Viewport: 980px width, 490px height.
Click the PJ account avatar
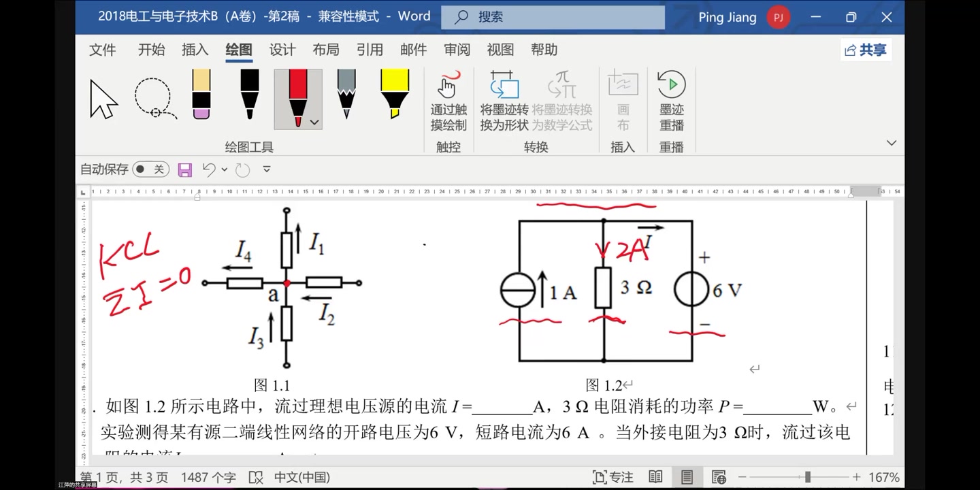(779, 17)
